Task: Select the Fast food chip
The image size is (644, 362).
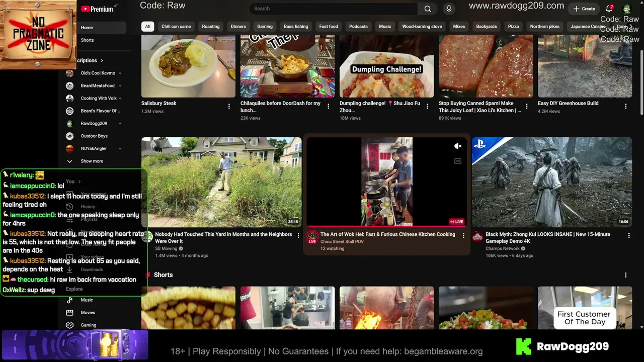Action: (329, 26)
